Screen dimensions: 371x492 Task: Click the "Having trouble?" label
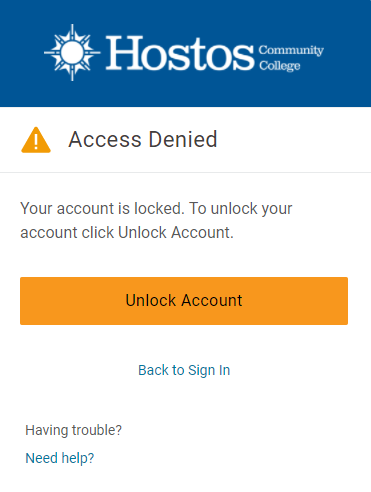[74, 430]
